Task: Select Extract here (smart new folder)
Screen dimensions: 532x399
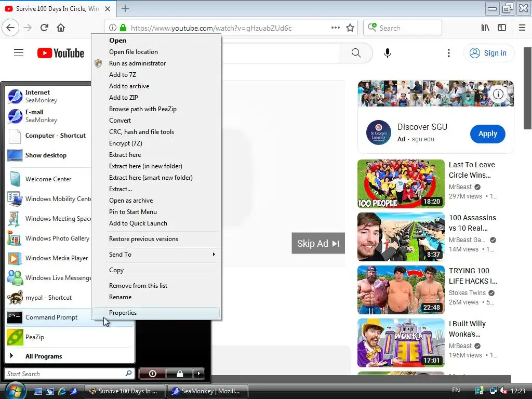Action: coord(156,178)
